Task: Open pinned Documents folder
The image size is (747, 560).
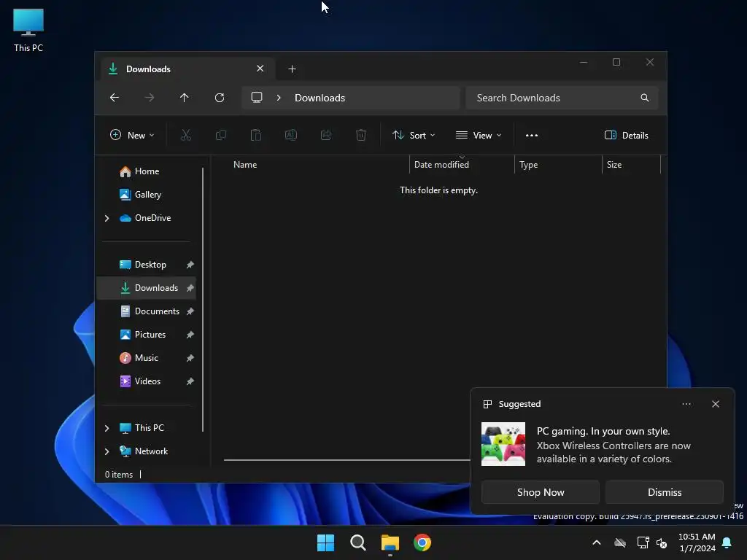Action: [146, 311]
